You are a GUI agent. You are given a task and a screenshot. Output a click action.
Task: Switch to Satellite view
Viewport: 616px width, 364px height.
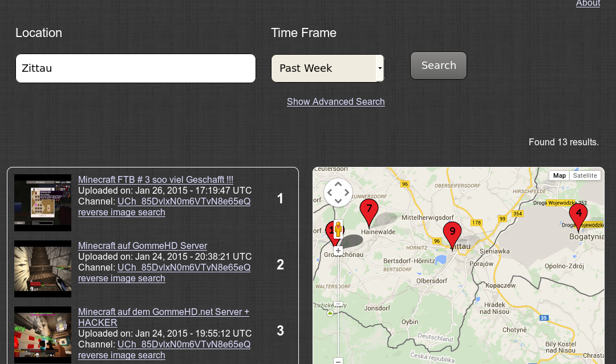(585, 175)
